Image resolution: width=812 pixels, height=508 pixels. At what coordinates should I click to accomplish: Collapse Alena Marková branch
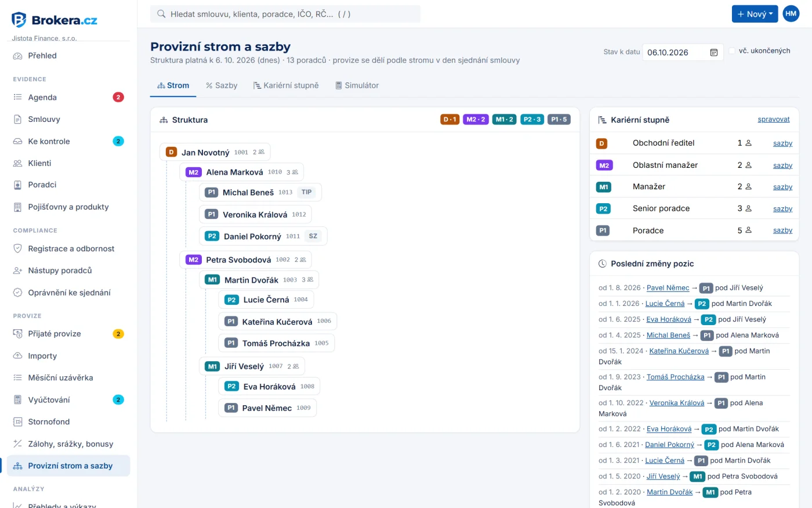click(241, 172)
